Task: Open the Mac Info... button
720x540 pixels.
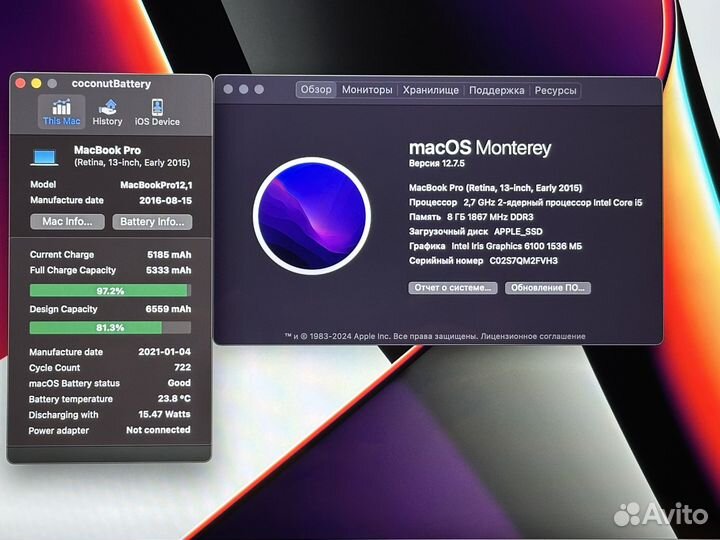Action: click(x=68, y=221)
